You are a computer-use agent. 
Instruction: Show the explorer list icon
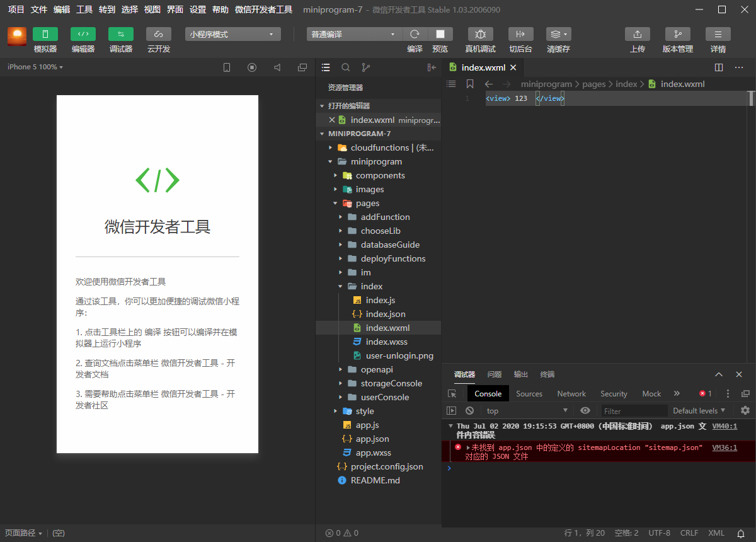tap(326, 67)
